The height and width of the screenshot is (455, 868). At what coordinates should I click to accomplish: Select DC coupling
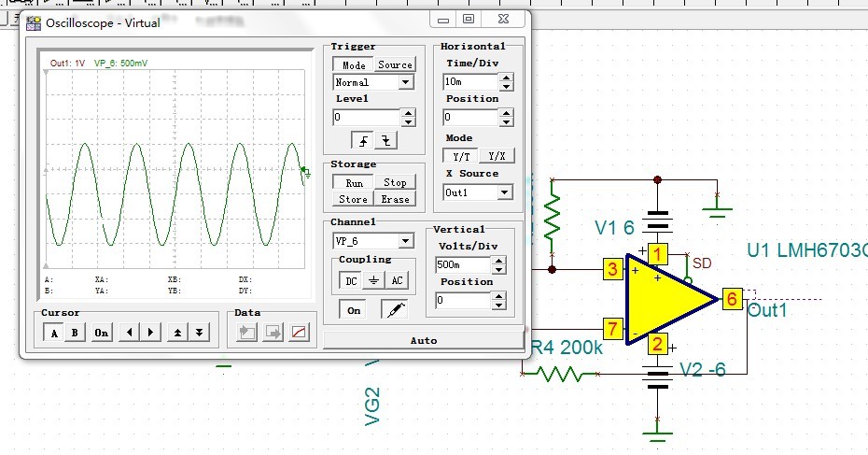(351, 280)
